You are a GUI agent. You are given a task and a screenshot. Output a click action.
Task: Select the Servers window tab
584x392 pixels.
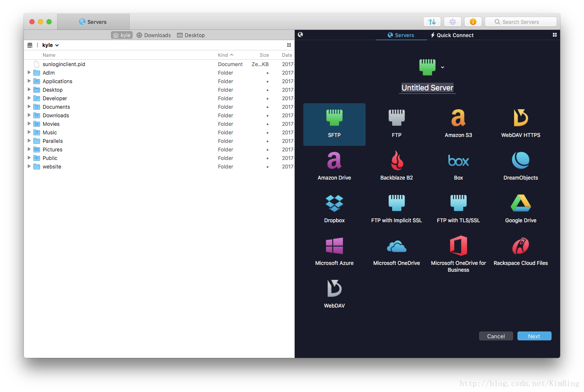[x=93, y=22]
